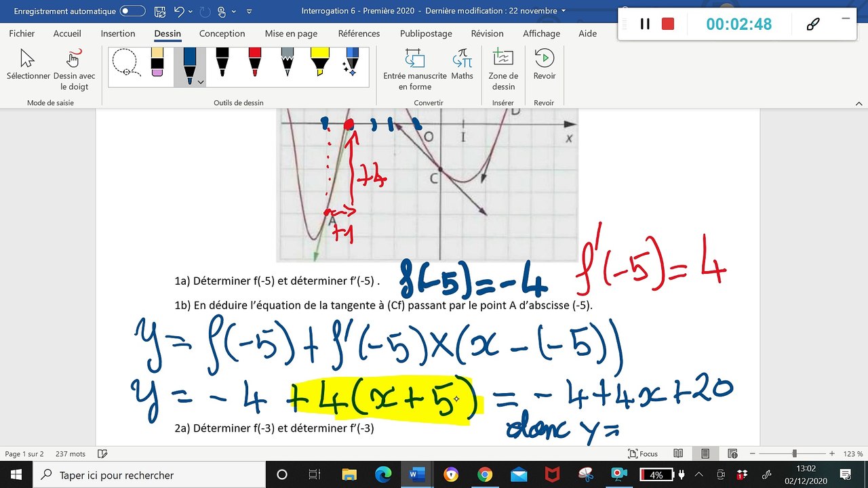This screenshot has width=868, height=488.
Task: Click the proofing check icon in status bar
Action: click(102, 453)
